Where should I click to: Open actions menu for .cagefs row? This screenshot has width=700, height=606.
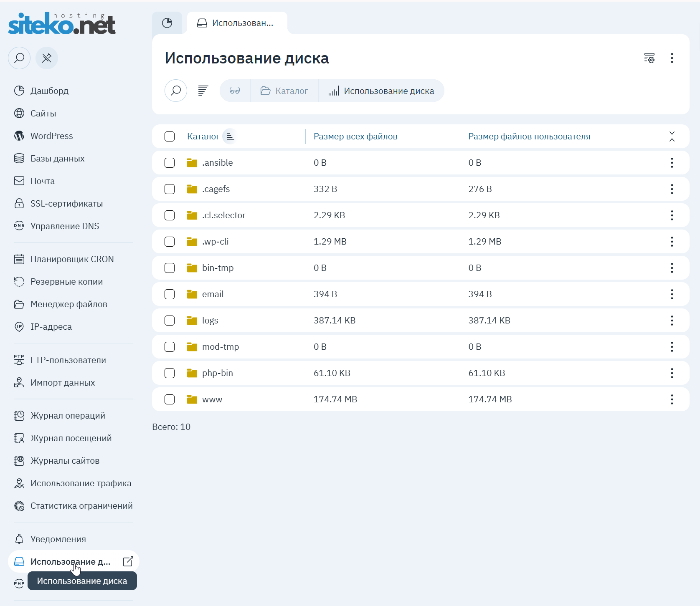[672, 189]
